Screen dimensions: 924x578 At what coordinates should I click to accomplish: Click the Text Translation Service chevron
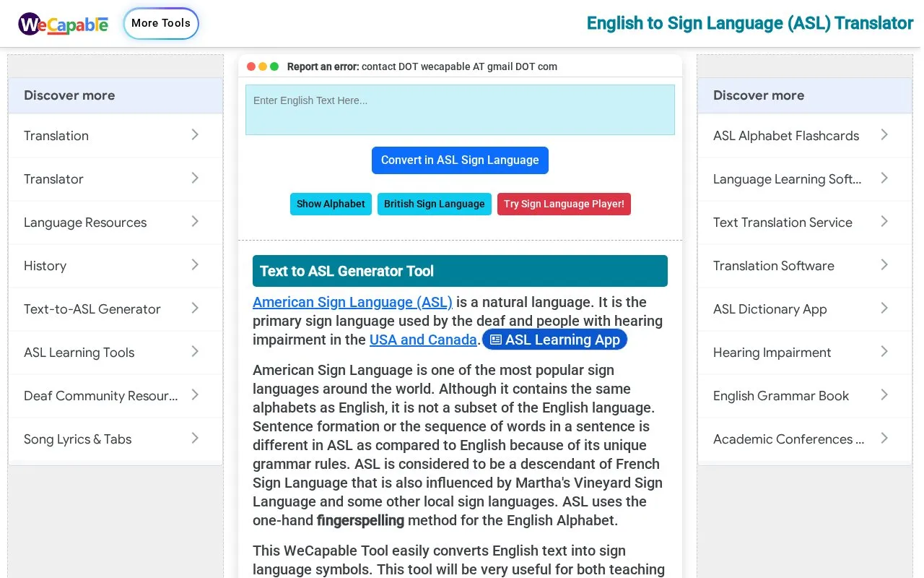pos(884,221)
